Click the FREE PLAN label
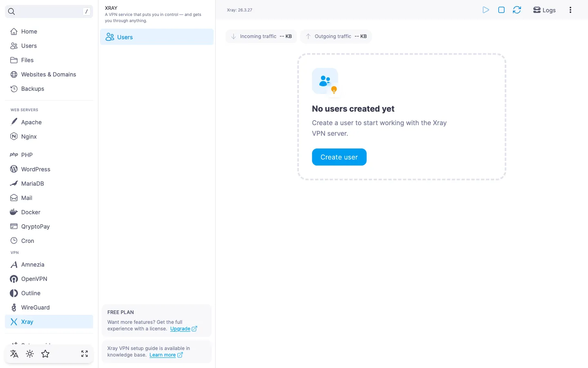 [120, 312]
